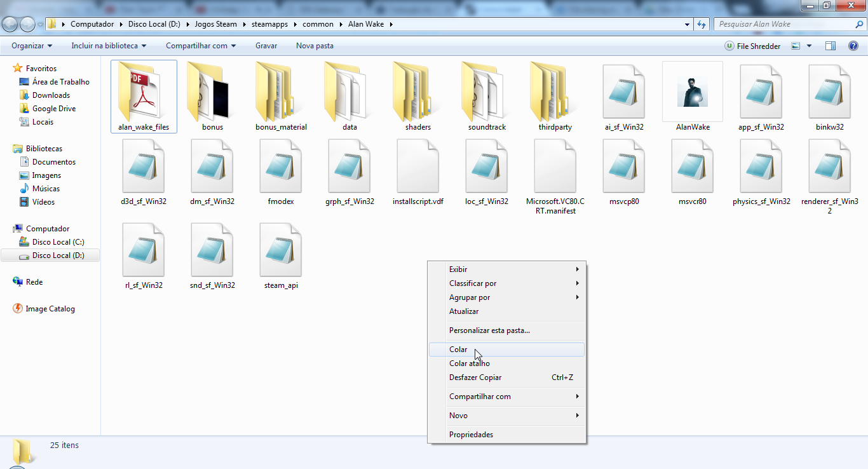Change view using the view icon
The image size is (868, 469).
(795, 46)
